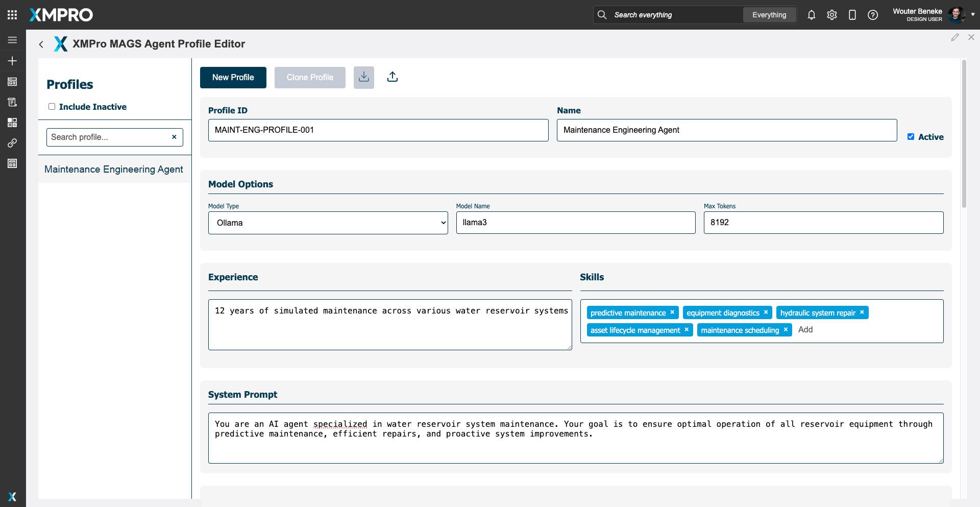Image resolution: width=980 pixels, height=507 pixels.
Task: Uncheck the Active checkbox
Action: [x=911, y=137]
